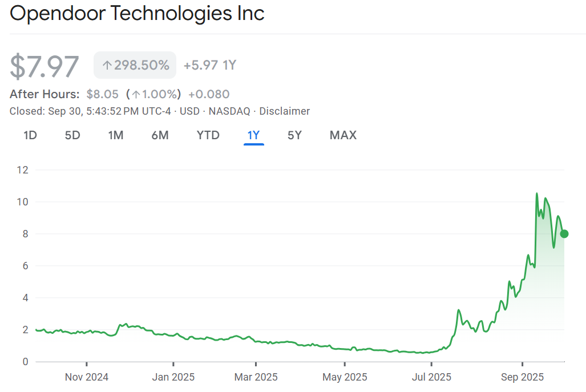Click the Opendoor Technologies Inc title
This screenshot has width=586, height=392.
click(x=138, y=14)
